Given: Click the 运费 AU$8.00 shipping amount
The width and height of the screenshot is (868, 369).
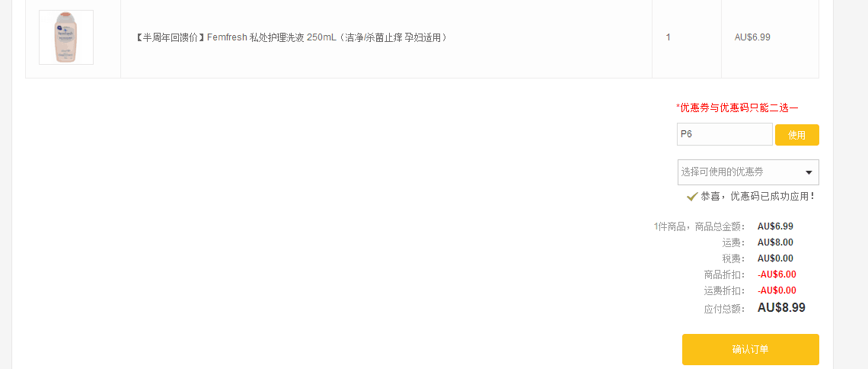Looking at the screenshot, I should click(x=775, y=242).
